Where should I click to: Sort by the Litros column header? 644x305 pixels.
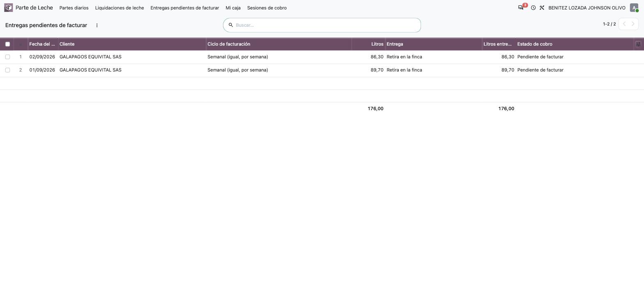coord(368,44)
